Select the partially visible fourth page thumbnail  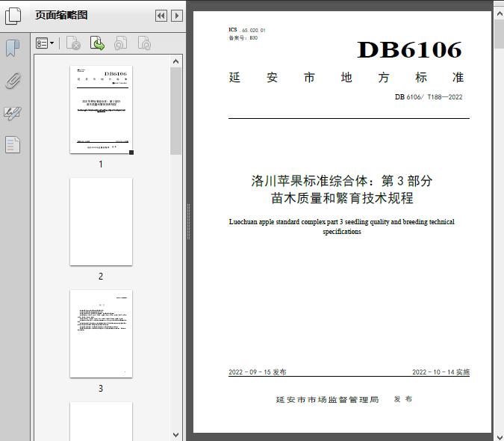(101, 422)
